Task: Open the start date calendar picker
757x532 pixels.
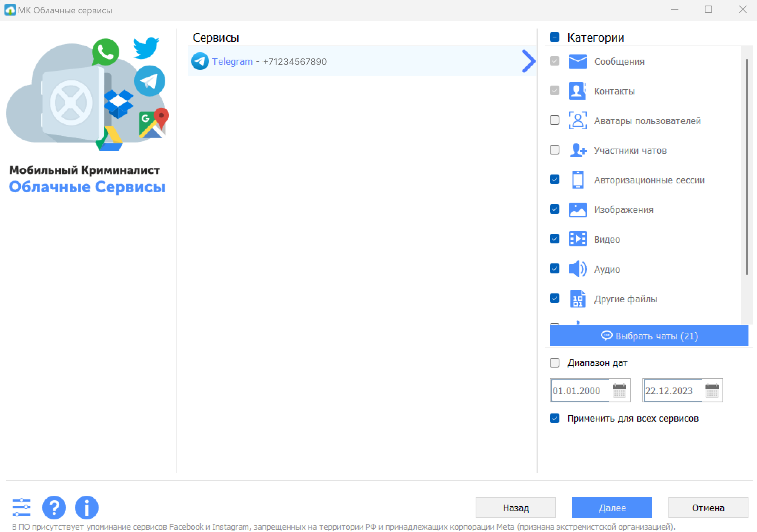Action: pyautogui.click(x=619, y=390)
